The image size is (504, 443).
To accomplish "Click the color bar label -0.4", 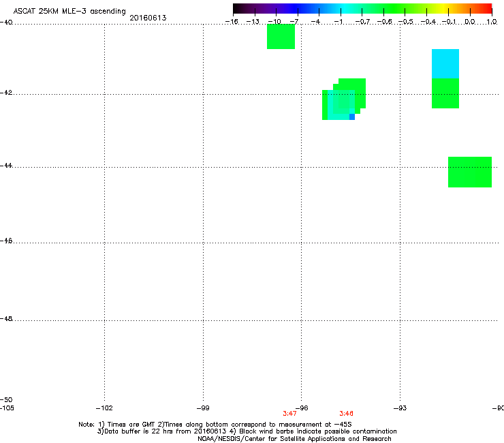I will coord(428,22).
